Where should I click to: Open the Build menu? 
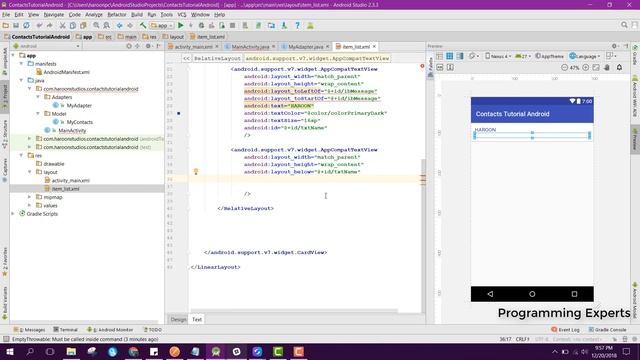pos(137,15)
